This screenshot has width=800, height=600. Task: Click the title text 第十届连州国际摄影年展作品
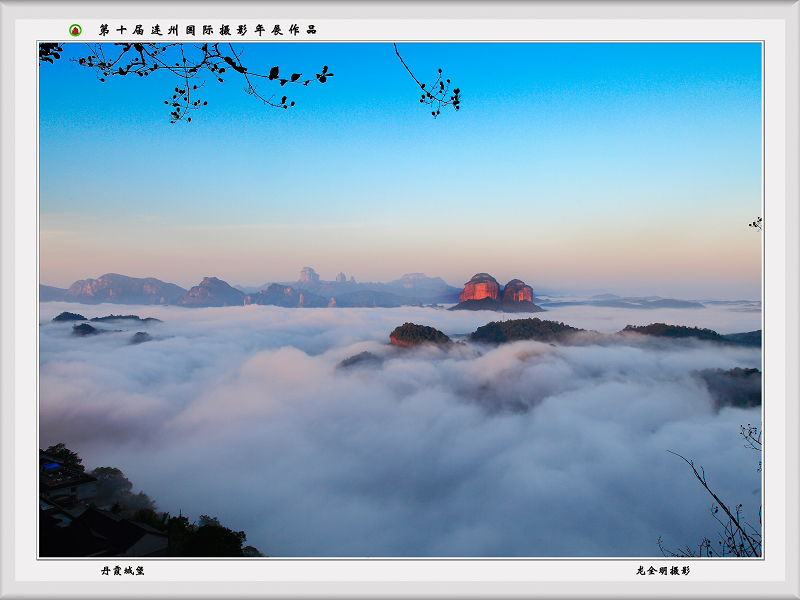208,30
